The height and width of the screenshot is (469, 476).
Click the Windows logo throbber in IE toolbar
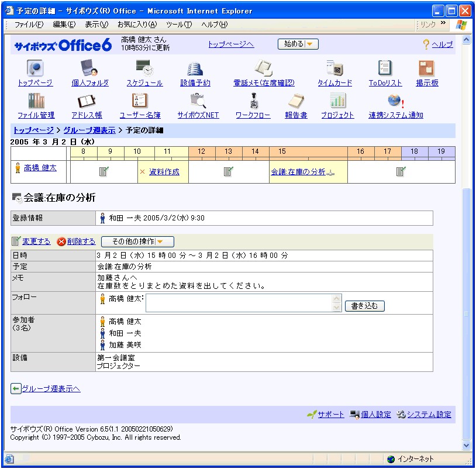[461, 25]
